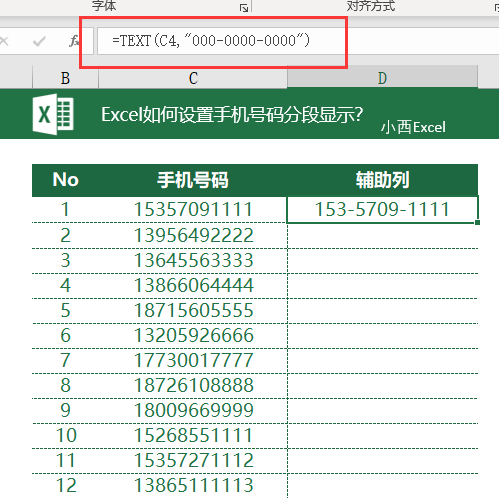Select column D header

[382, 78]
